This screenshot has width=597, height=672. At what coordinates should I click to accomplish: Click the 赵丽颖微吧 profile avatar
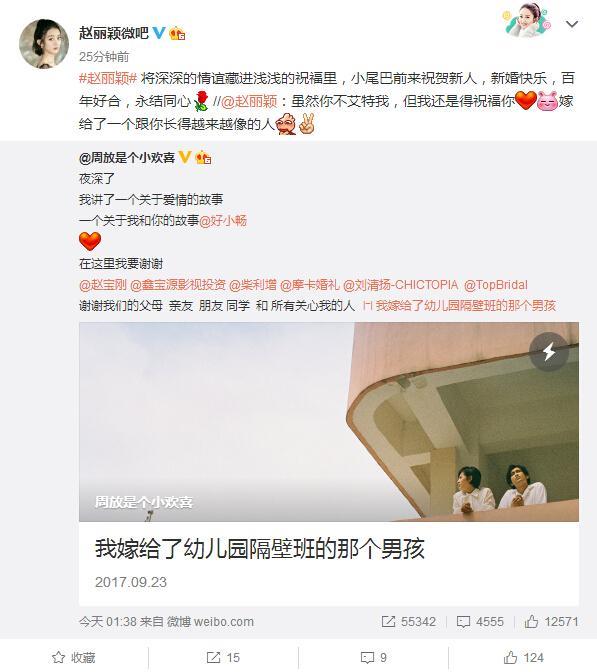[x=44, y=43]
